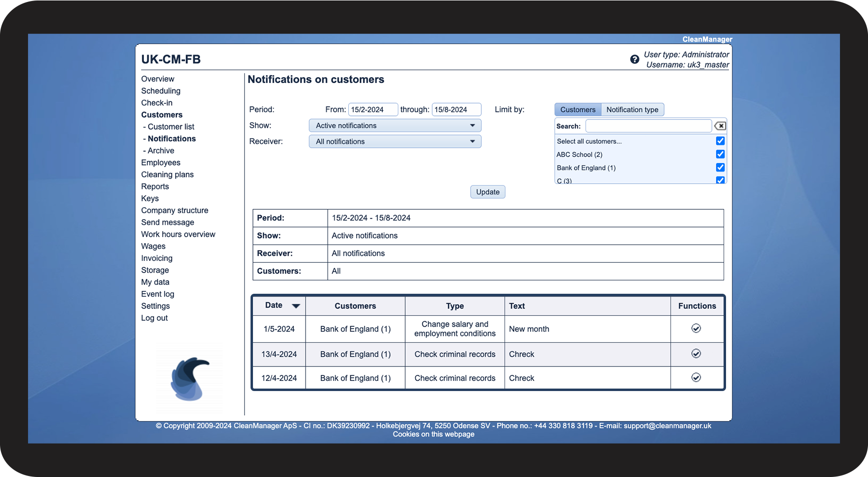The width and height of the screenshot is (868, 477).
Task: Go to Scheduling in the sidebar
Action: tap(161, 91)
